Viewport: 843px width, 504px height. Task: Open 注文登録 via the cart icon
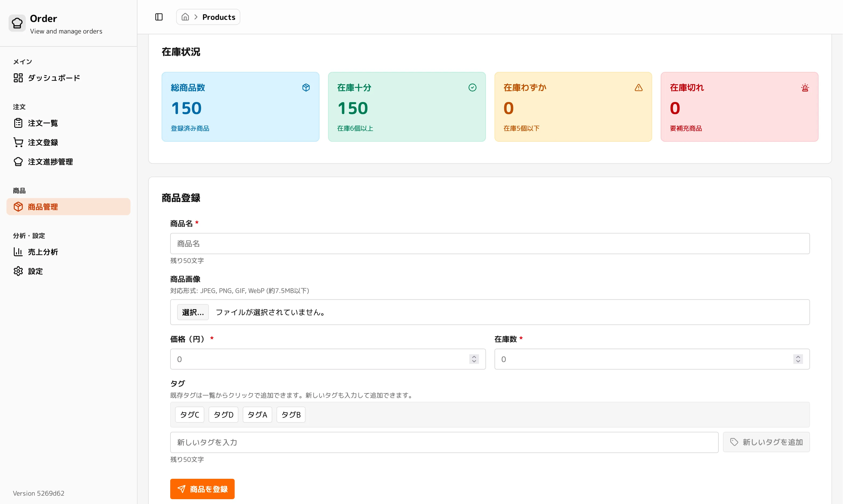coord(18,142)
